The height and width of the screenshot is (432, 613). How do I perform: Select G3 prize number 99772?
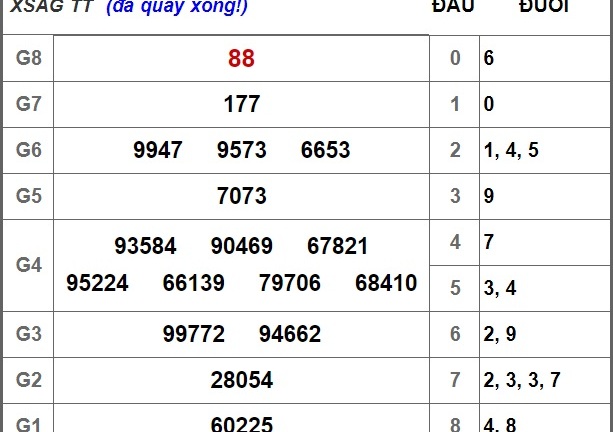point(193,334)
